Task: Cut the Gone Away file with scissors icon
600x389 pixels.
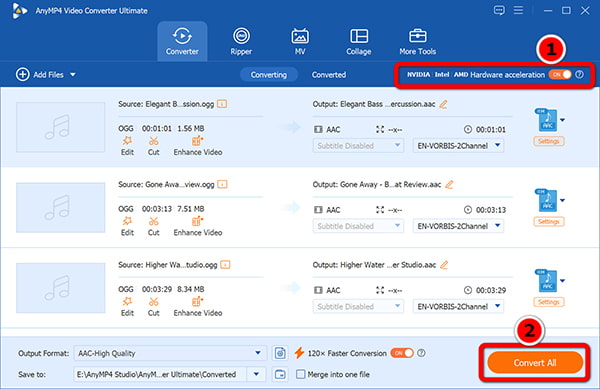Action: [153, 226]
